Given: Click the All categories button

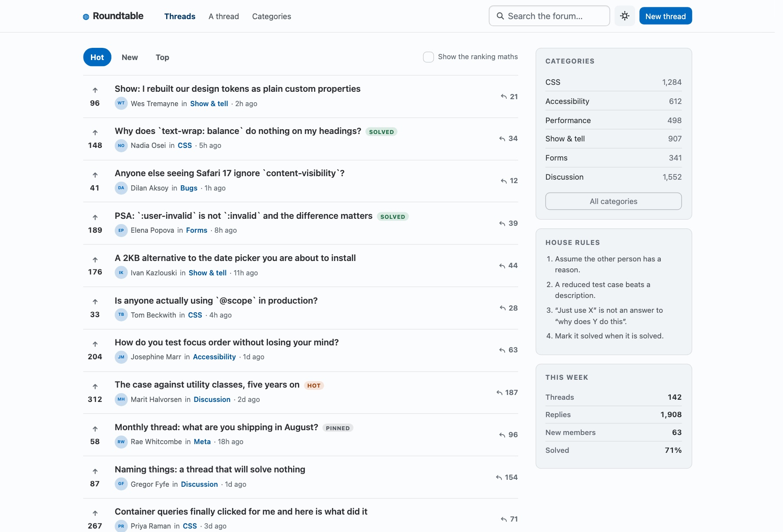Looking at the screenshot, I should coord(613,201).
